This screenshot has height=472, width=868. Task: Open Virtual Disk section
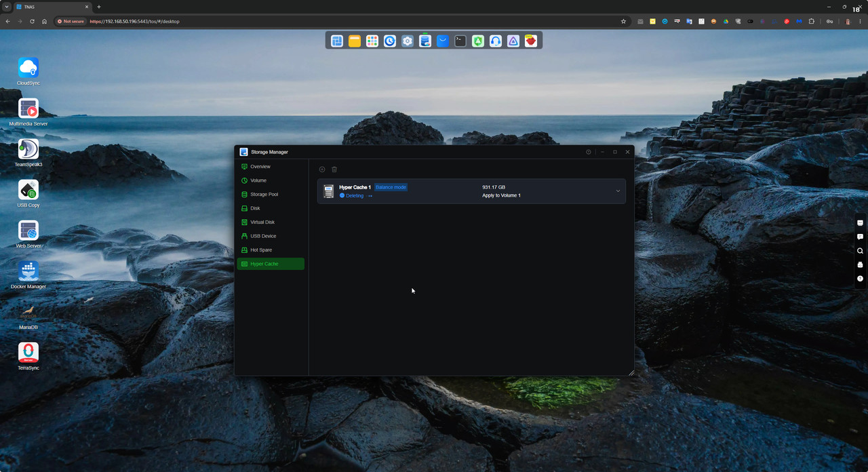pyautogui.click(x=271, y=222)
